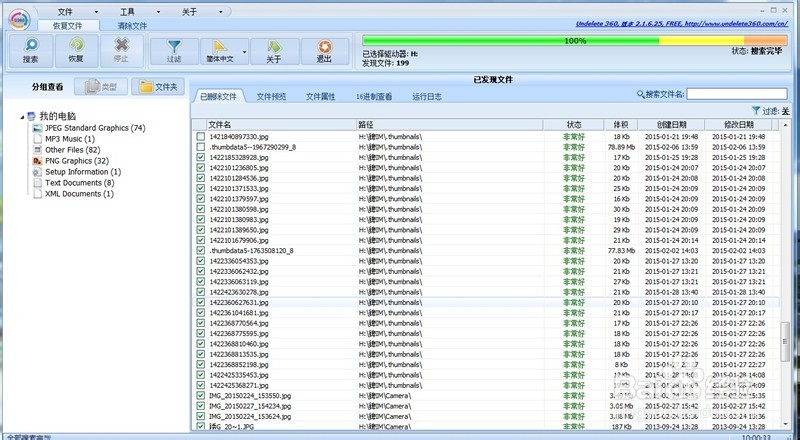
Task: Open the 工具 menu dropdown arrow
Action: tap(158, 12)
